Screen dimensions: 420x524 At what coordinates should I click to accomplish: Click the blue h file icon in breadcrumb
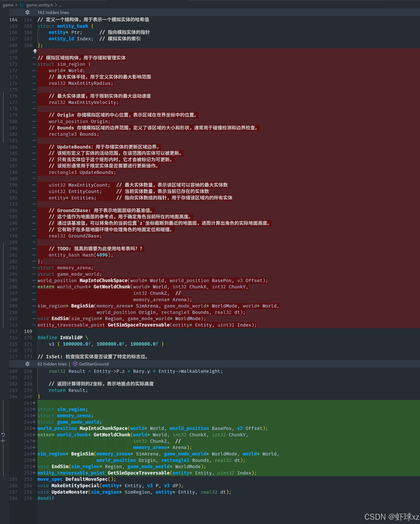pyautogui.click(x=22, y=5)
